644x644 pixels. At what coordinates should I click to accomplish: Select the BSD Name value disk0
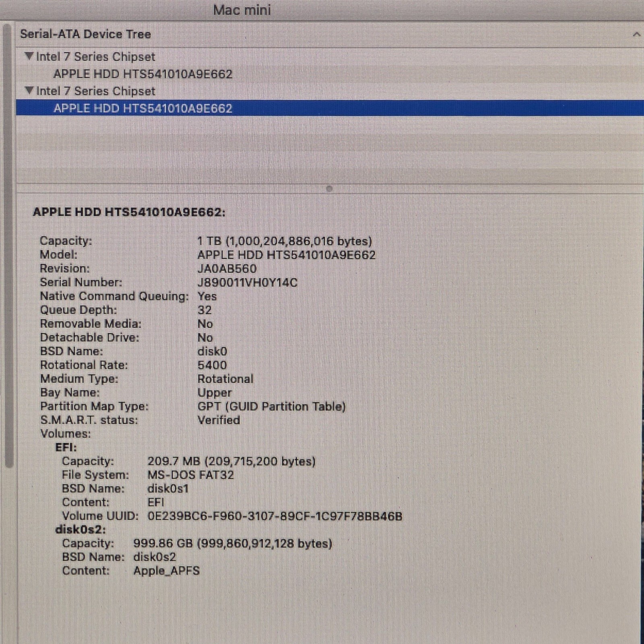(x=212, y=351)
